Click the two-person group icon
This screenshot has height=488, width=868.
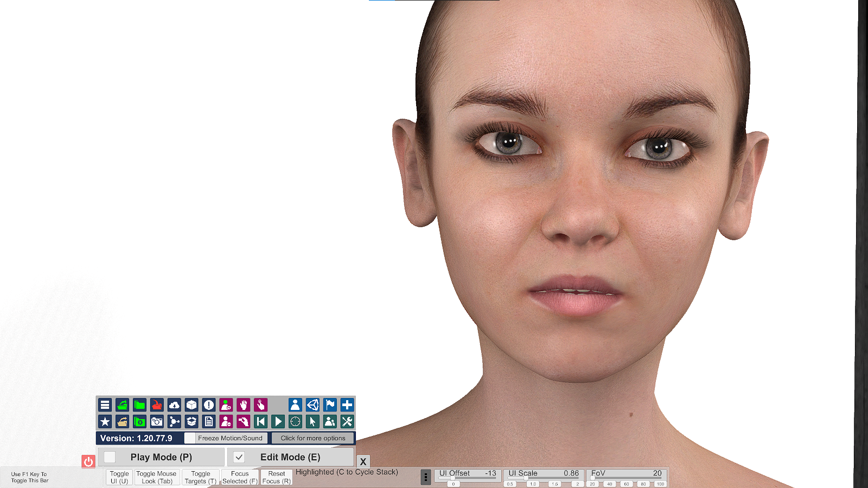pos(330,421)
